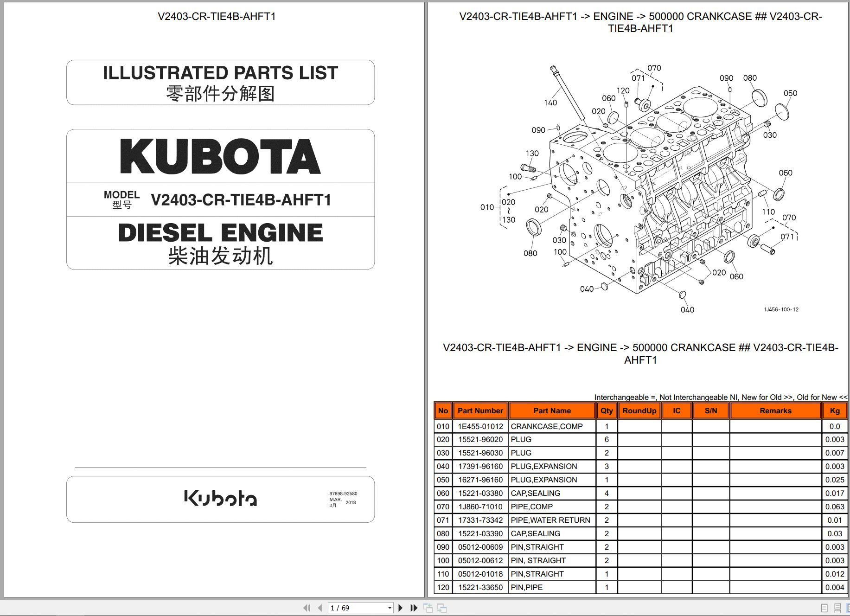
Task: Click diagram callout 010
Action: 487,207
